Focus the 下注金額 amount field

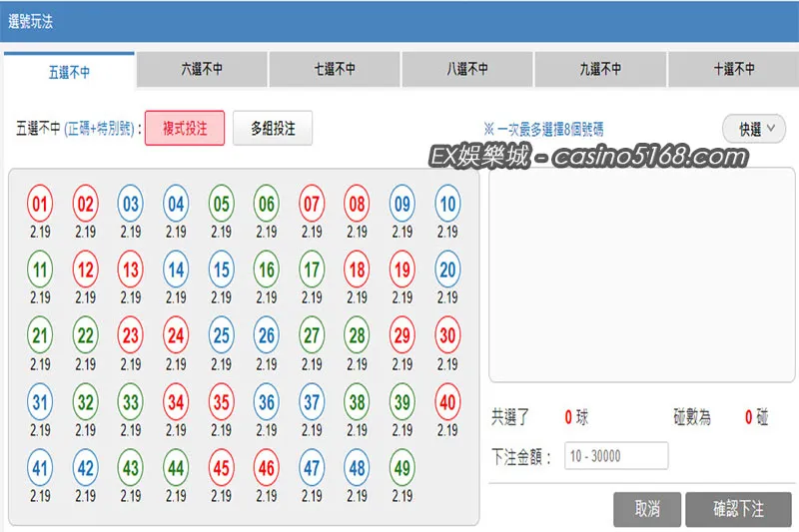[x=616, y=455]
